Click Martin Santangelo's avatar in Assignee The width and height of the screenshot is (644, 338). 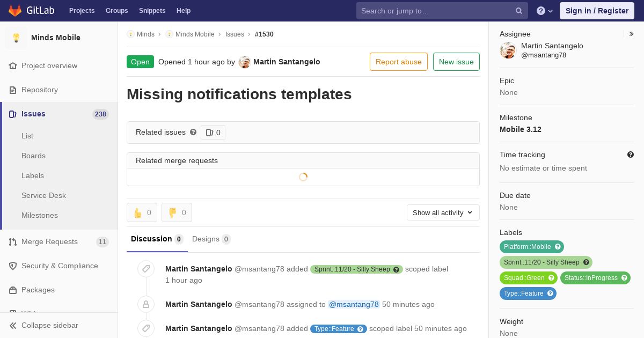click(508, 50)
